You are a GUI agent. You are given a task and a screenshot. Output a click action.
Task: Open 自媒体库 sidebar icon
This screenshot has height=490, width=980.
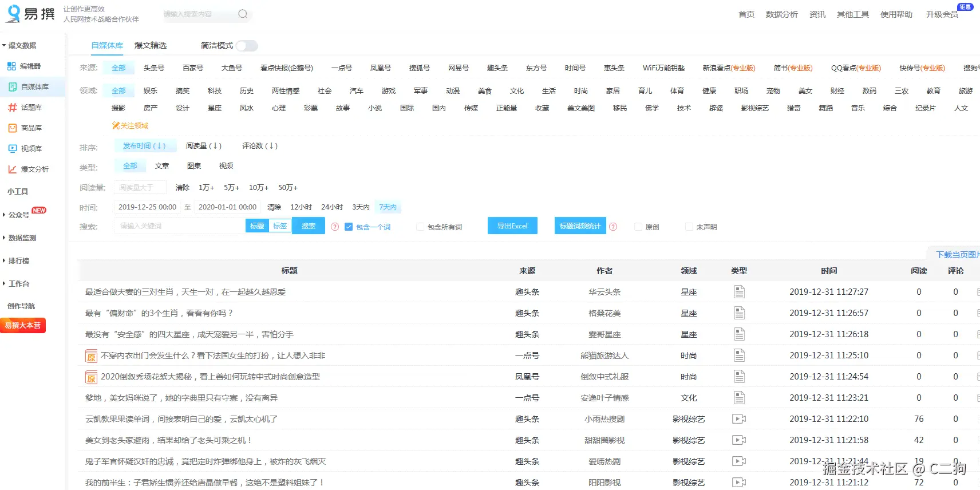coord(13,87)
